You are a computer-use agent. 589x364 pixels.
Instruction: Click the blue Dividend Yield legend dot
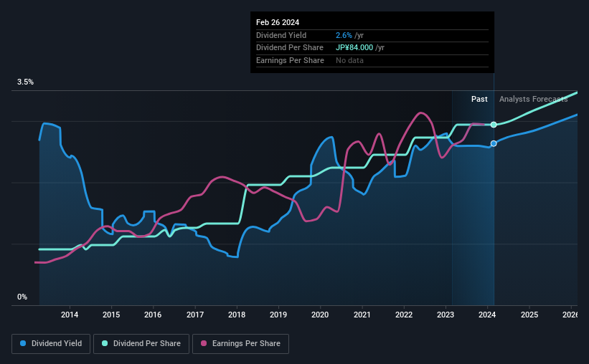(23, 343)
